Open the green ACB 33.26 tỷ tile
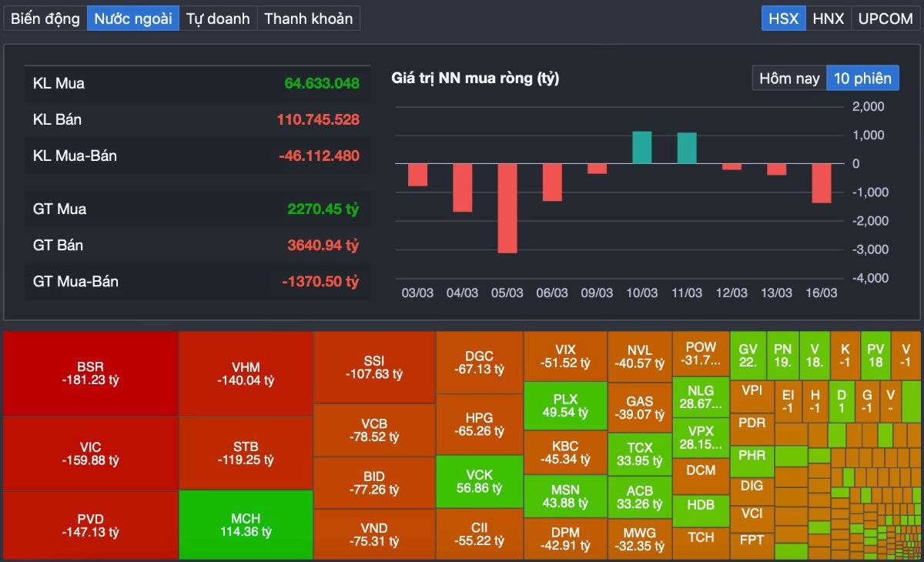Viewport: 924px width, 562px height. [640, 497]
